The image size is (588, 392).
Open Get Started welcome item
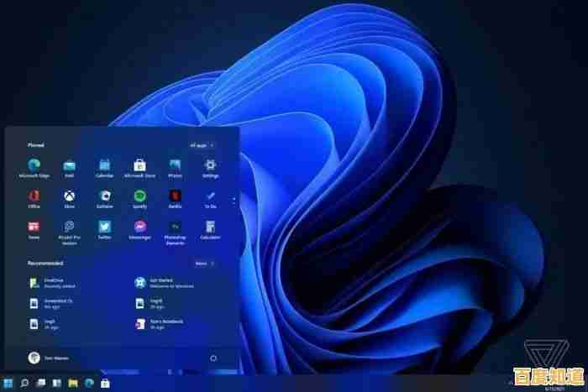(x=139, y=284)
